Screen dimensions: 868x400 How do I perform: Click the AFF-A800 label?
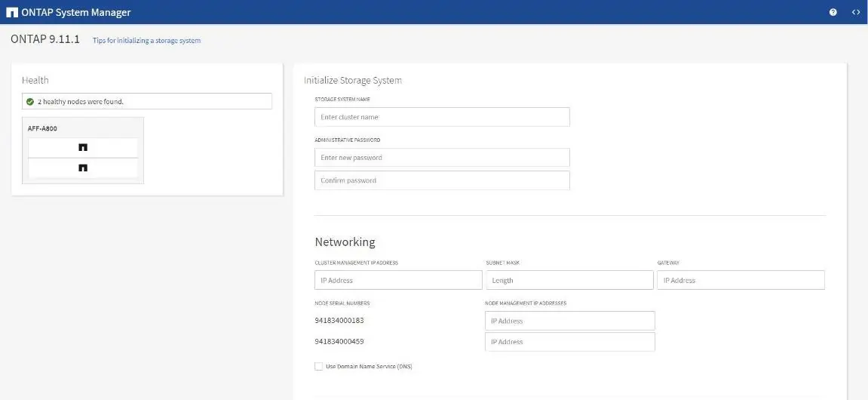coord(43,128)
